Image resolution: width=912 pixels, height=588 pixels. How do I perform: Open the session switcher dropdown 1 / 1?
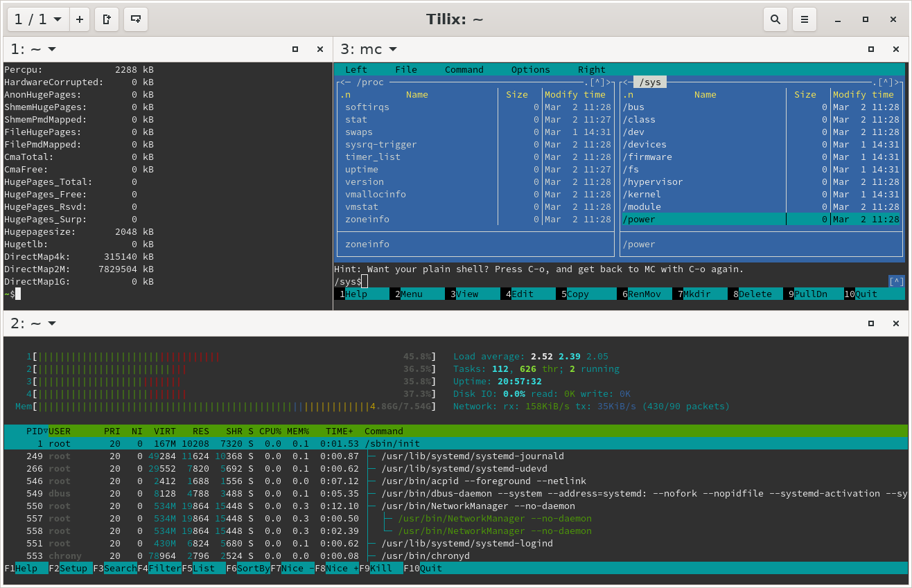click(x=38, y=19)
